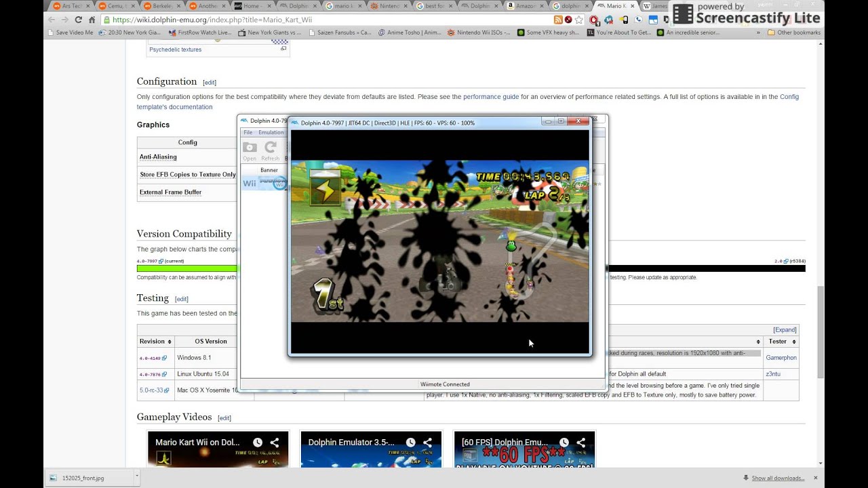Click share icon on Dolphin Emulator 3.5 video

click(428, 443)
